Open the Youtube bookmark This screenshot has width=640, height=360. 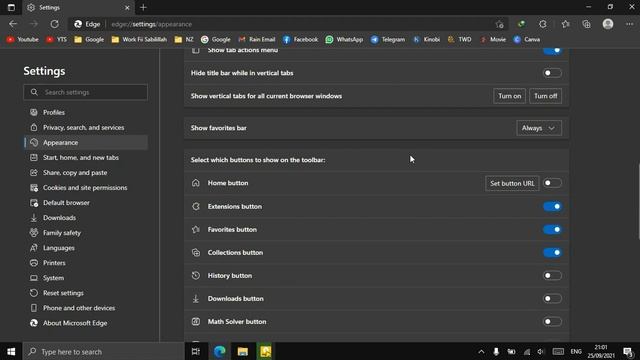click(23, 40)
